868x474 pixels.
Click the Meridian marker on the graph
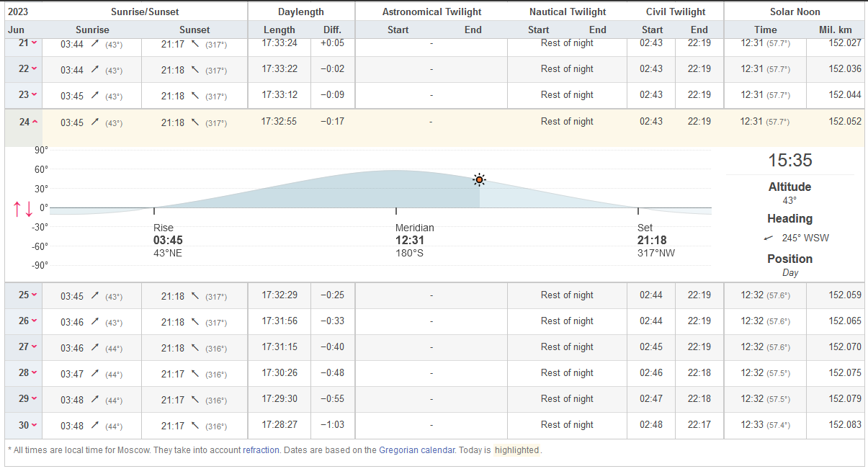[x=395, y=211]
